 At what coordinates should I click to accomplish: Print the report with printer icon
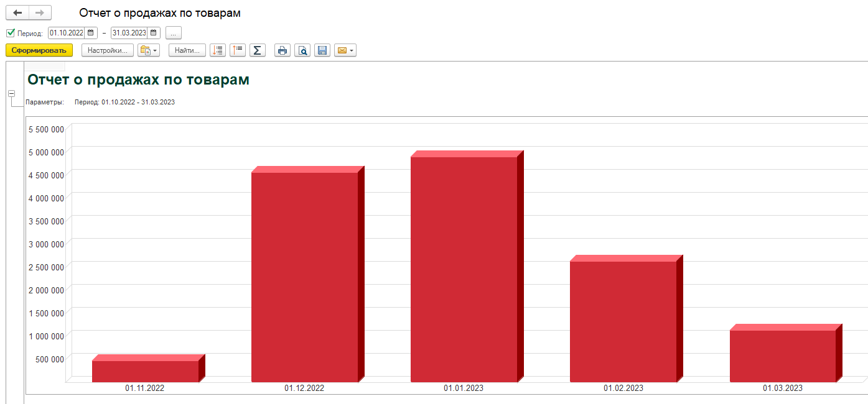coord(282,50)
